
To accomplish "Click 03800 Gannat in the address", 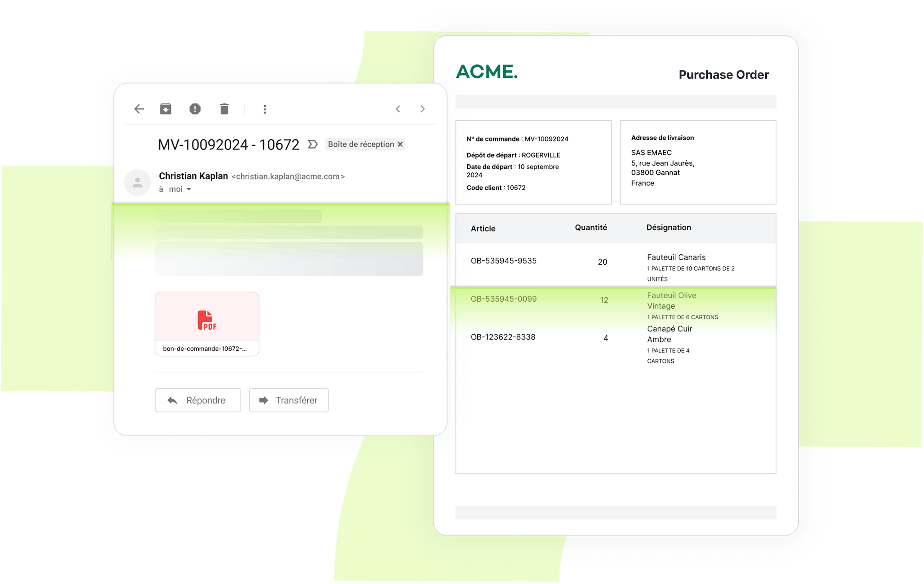I will point(655,173).
